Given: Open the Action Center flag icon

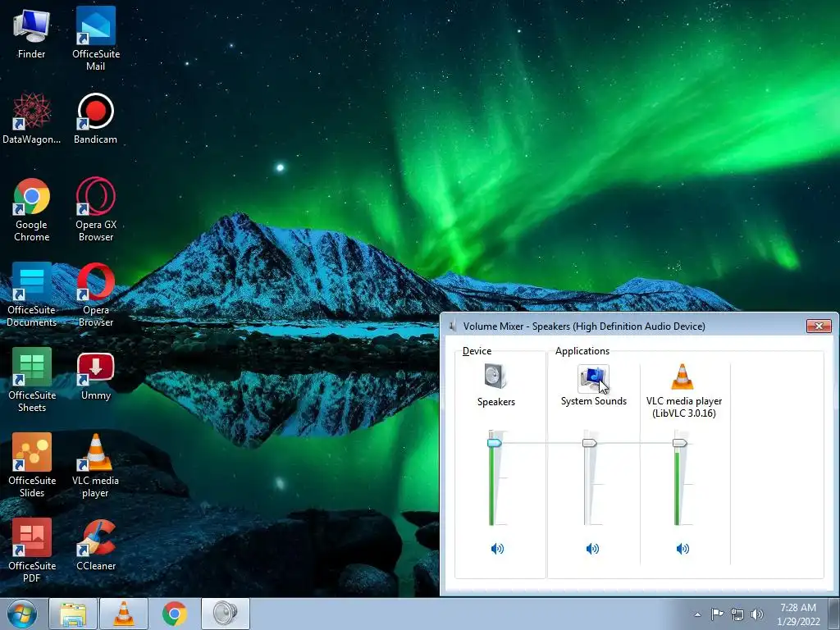Looking at the screenshot, I should (717, 614).
